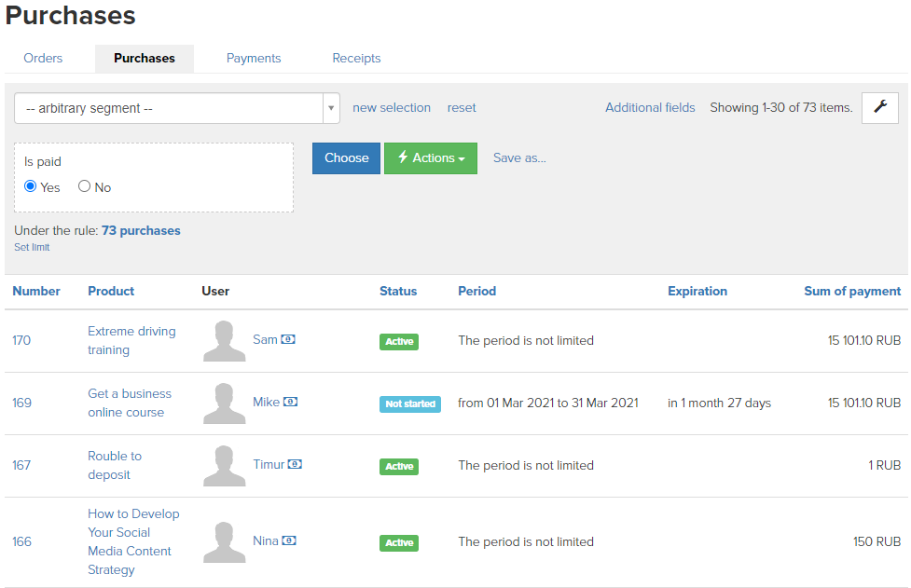This screenshot has height=588, width=911.
Task: Open the green Actions dropdown
Action: [x=431, y=157]
